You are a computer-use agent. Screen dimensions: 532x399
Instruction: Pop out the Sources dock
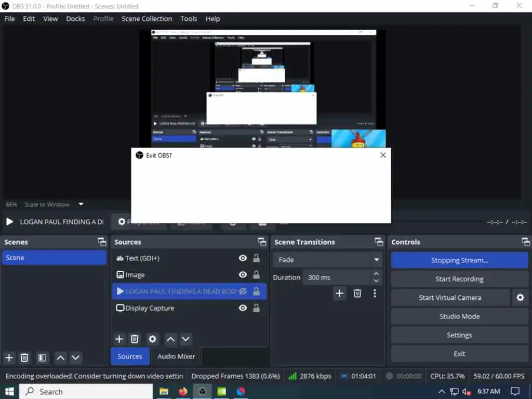[x=262, y=242]
